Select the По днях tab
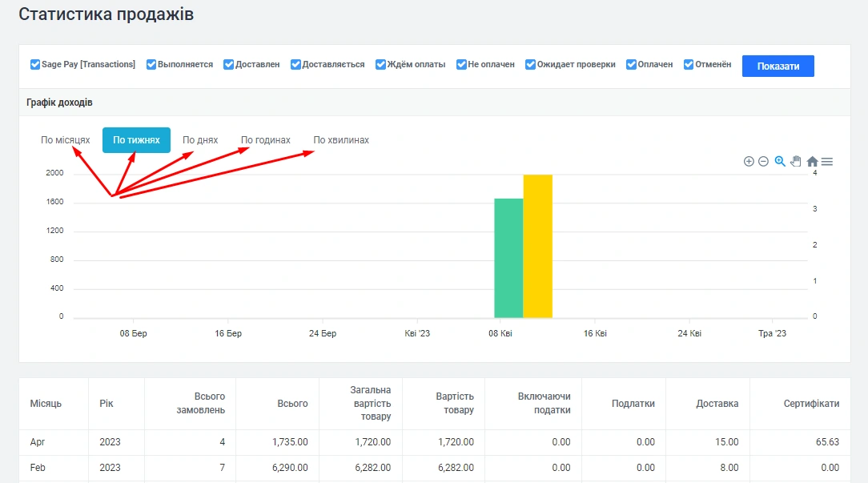This screenshot has height=483, width=868. (x=200, y=140)
